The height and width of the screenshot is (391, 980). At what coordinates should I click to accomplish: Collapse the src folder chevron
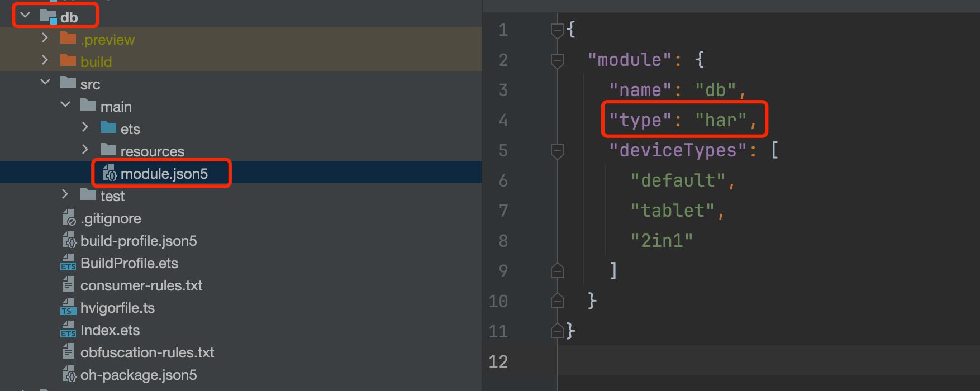pyautogui.click(x=45, y=83)
